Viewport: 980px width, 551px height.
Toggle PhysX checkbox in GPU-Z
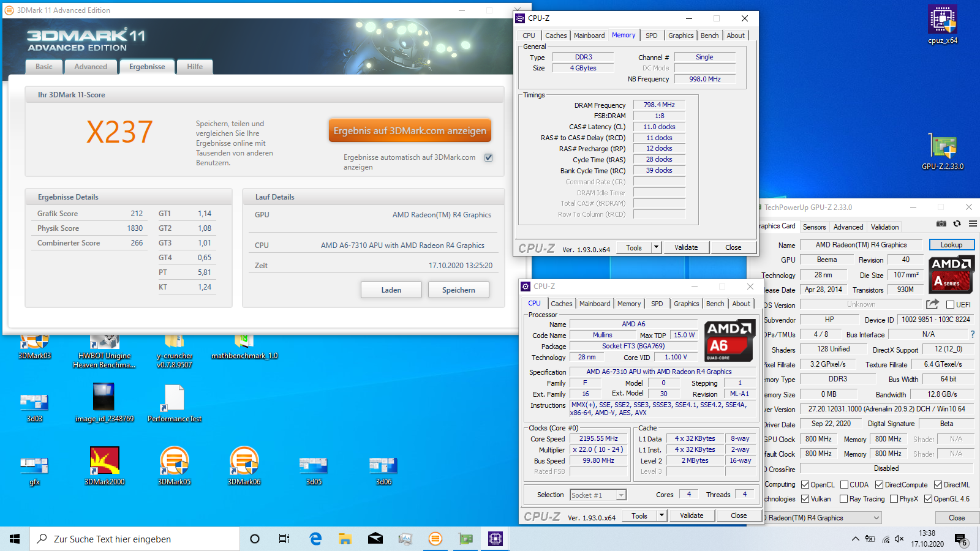click(894, 499)
